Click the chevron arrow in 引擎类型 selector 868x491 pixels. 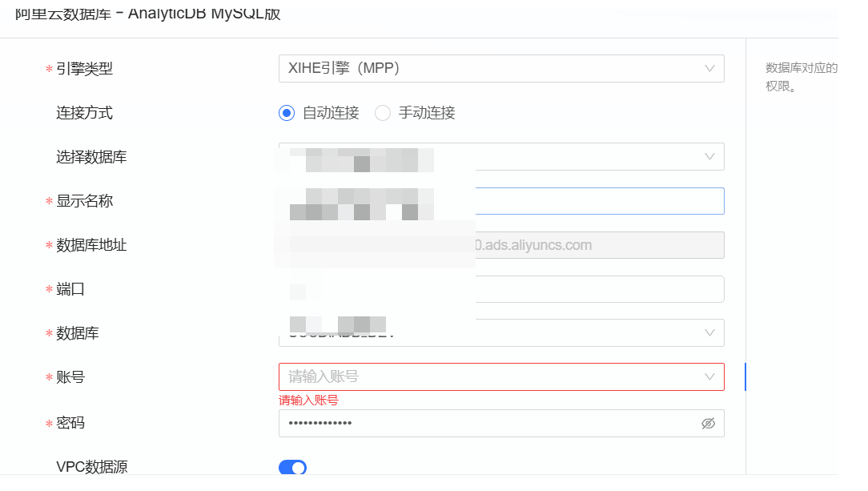pyautogui.click(x=709, y=69)
